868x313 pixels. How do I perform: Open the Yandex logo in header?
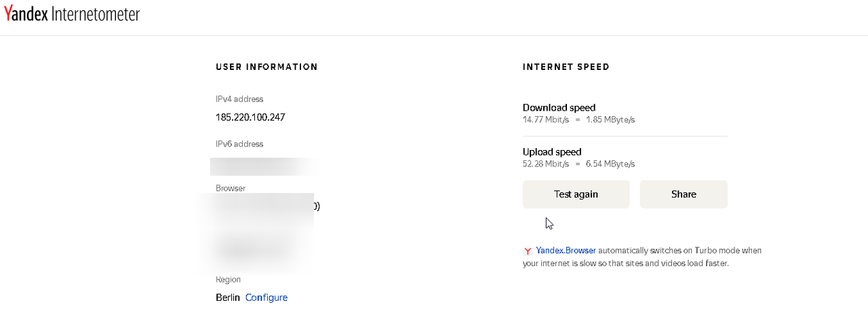(26, 14)
